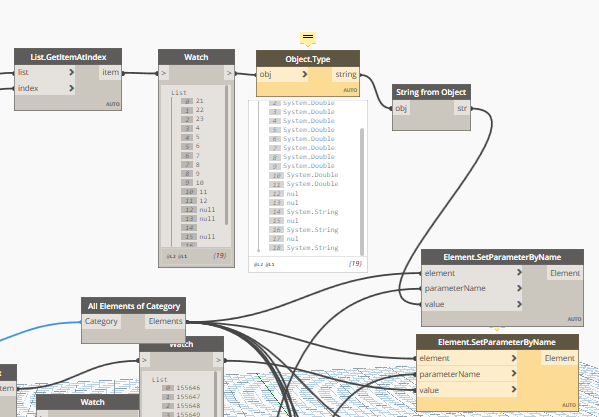Screen dimensions: 599x417
Task: Click the value port chevron on upper Element.SetParameterByName
Action: [519, 304]
